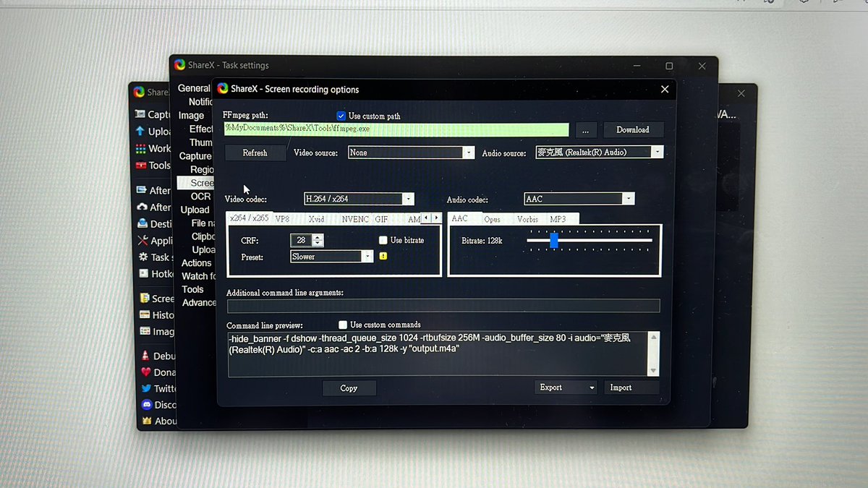Click the AAC bitrate slider handle
Viewport: 868px width, 488px height.
click(x=554, y=240)
